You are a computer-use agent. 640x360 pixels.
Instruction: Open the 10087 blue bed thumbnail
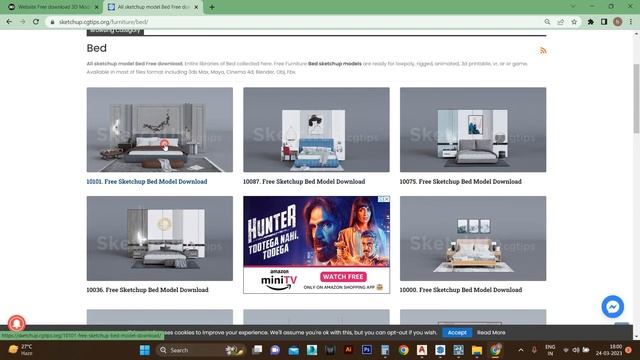point(316,130)
